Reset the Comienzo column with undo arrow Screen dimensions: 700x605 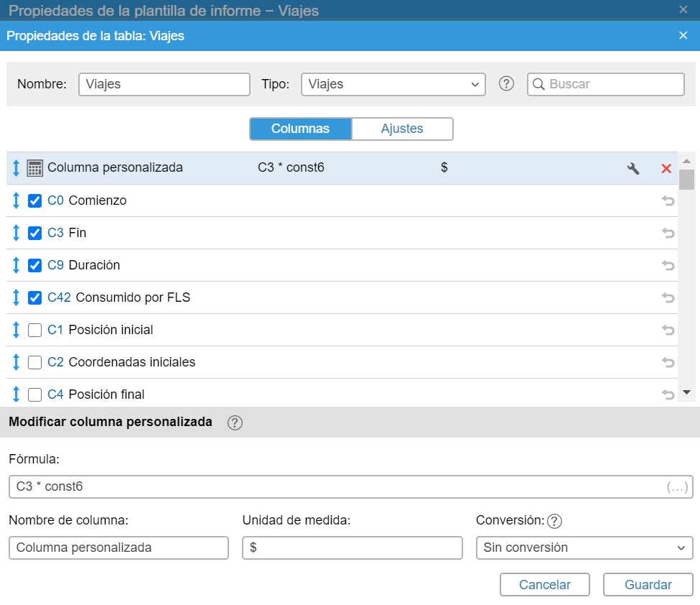(668, 200)
